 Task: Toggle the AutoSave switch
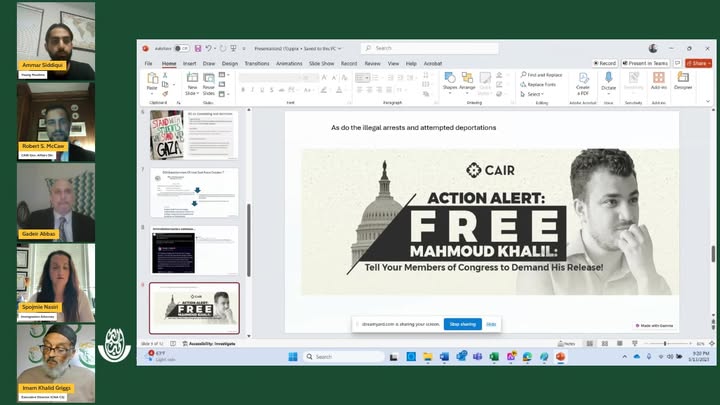click(182, 48)
